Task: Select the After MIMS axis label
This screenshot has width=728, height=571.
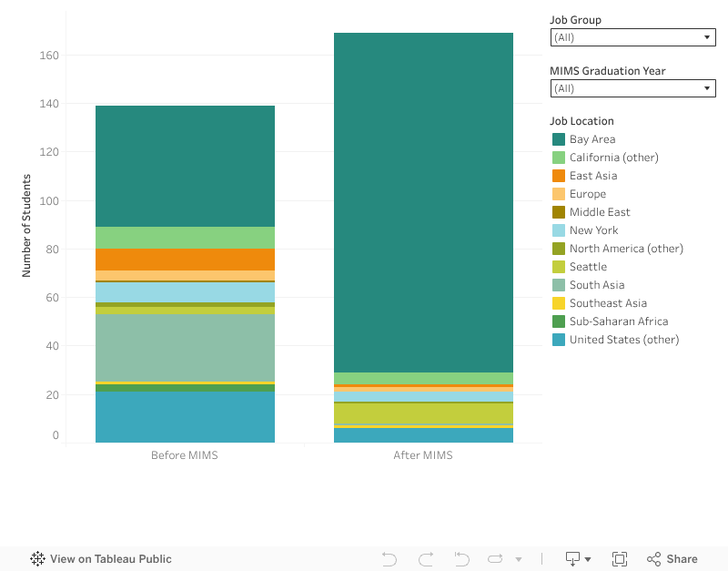Action: click(x=423, y=455)
